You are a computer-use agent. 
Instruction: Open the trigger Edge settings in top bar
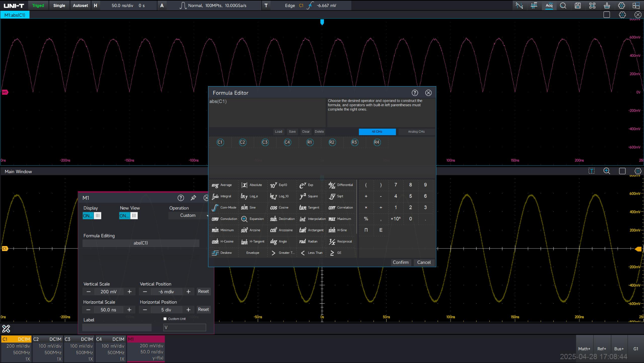[290, 5]
